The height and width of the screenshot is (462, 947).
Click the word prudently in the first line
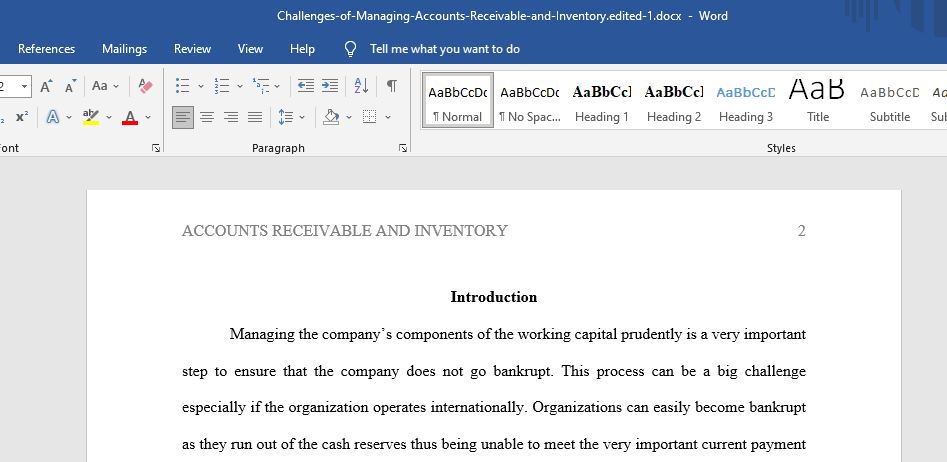tap(651, 334)
